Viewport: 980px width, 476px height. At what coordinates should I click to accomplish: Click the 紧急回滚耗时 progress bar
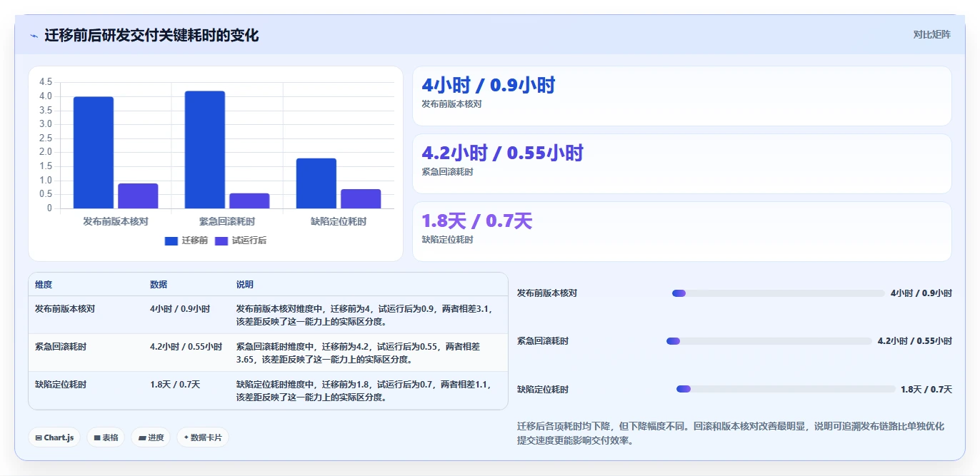[x=769, y=341]
